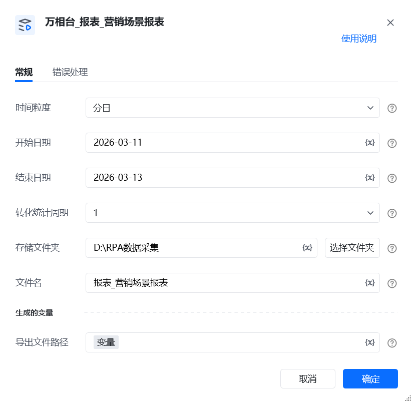Click the 选择文件夹 button
This screenshot has width=413, height=403.
pyautogui.click(x=352, y=248)
